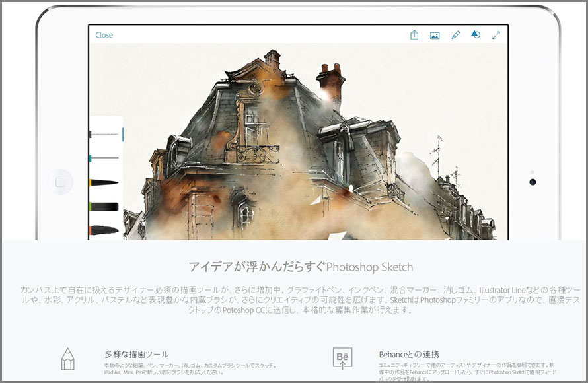Open the shapes tool icon

click(x=476, y=35)
